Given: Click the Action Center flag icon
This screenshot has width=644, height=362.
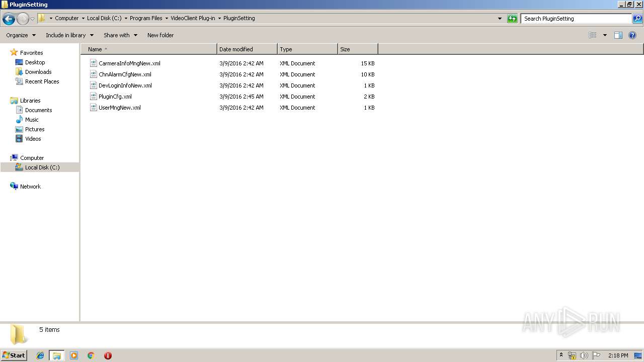Looking at the screenshot, I should [596, 355].
